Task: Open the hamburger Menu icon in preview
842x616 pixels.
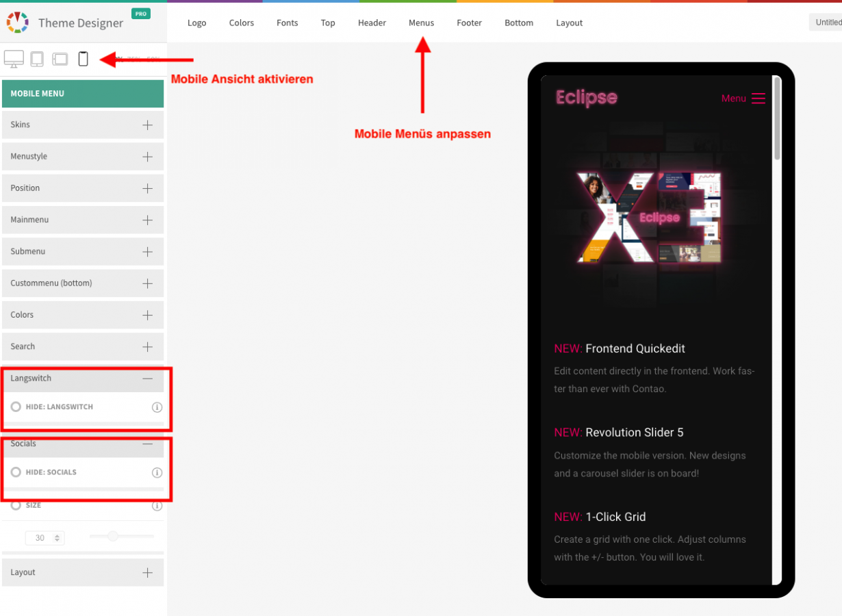Action: 758,99
